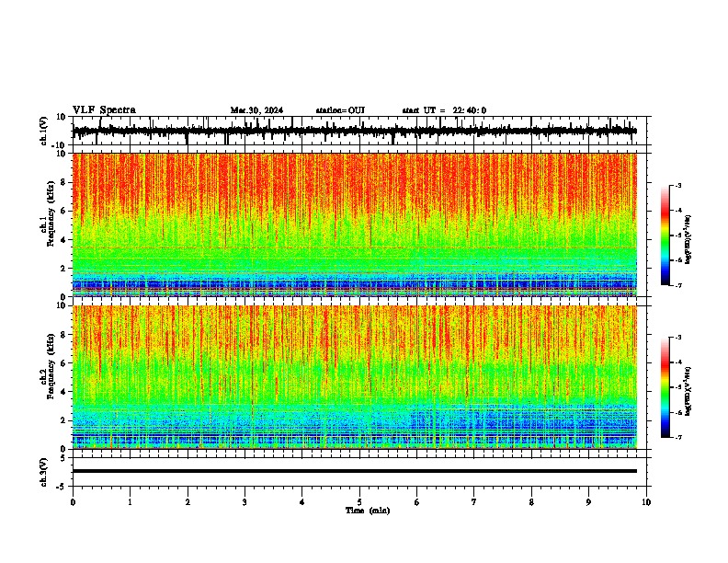Click the ch.2 spectrogram plot

[x=354, y=377]
